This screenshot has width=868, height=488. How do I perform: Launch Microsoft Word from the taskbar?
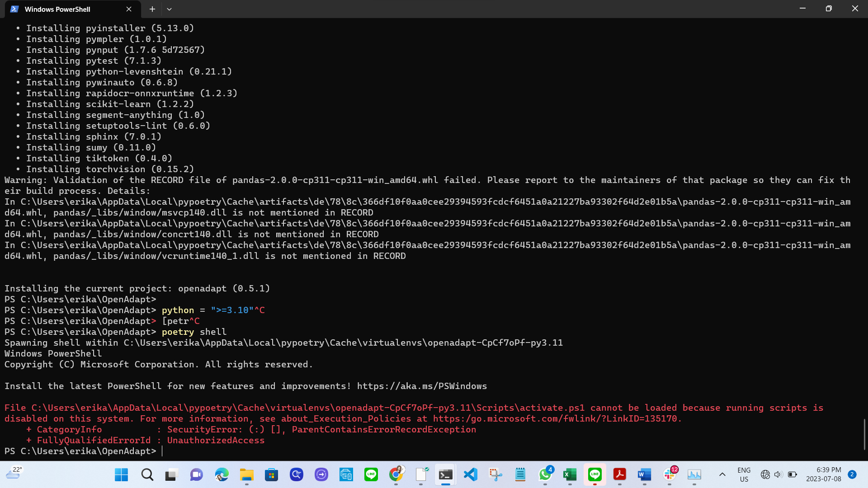(x=643, y=474)
